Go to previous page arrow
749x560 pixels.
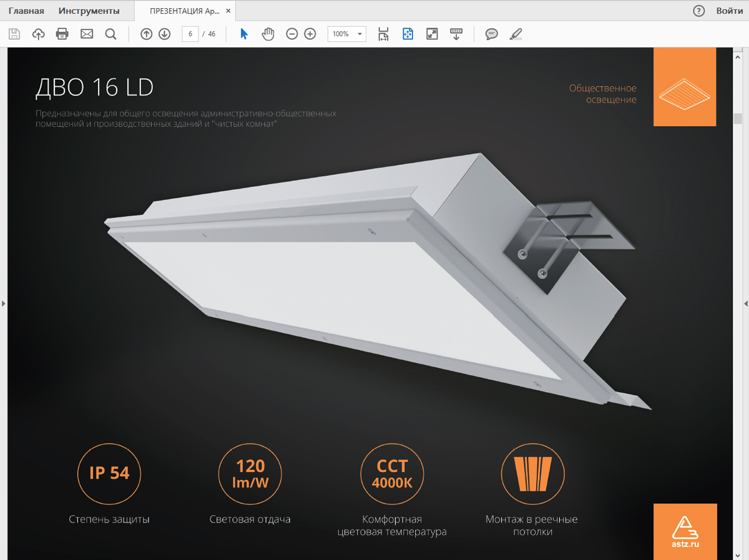click(x=146, y=34)
